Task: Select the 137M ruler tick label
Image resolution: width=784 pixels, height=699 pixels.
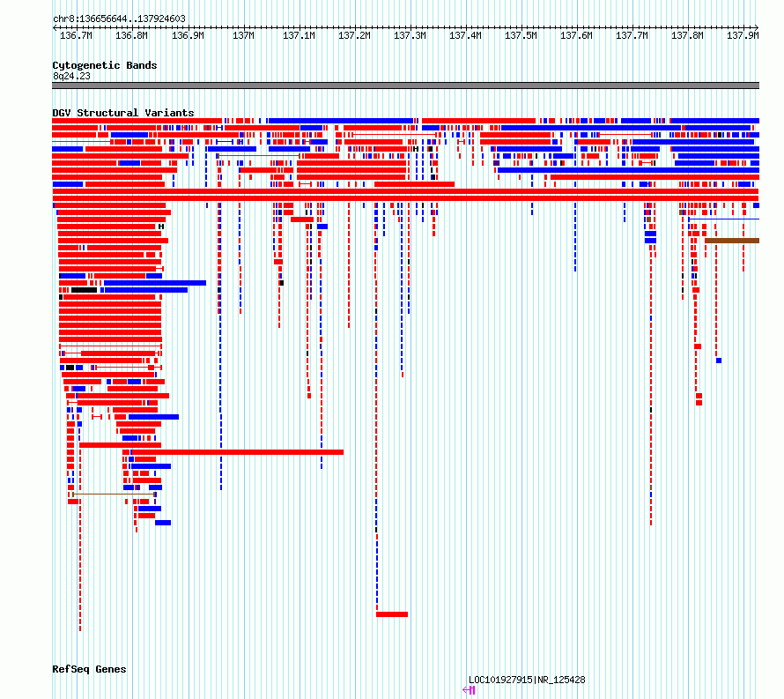Action: (243, 35)
